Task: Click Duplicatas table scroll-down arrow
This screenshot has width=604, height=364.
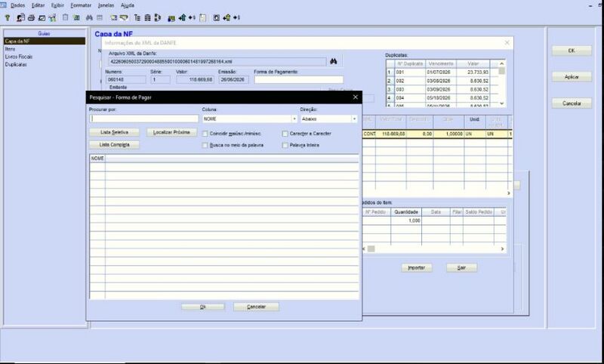Action: [501, 103]
